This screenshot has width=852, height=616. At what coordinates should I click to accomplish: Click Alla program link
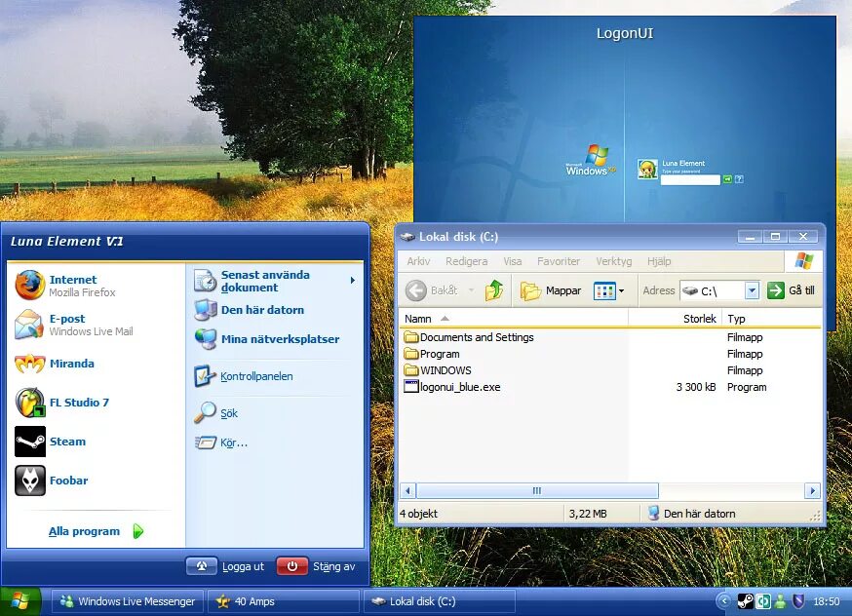[84, 531]
